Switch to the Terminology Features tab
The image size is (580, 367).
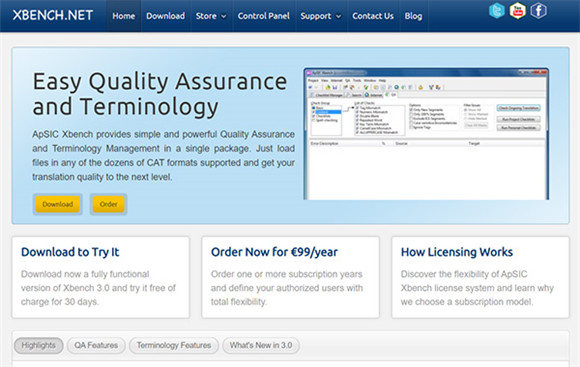coord(174,345)
